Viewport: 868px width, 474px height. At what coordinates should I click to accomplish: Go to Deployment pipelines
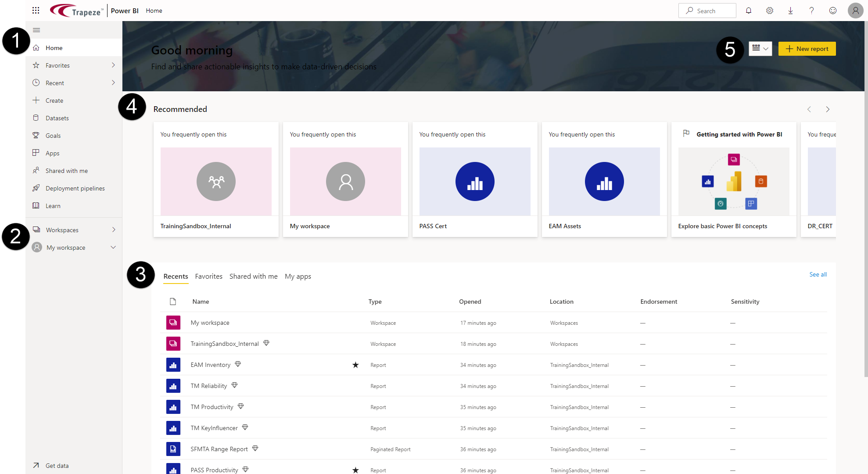point(75,188)
